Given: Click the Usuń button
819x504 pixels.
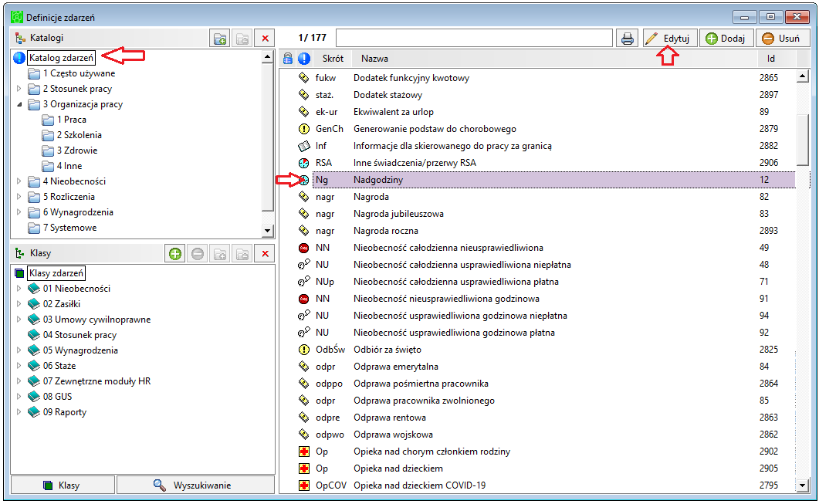Looking at the screenshot, I should coord(783,38).
